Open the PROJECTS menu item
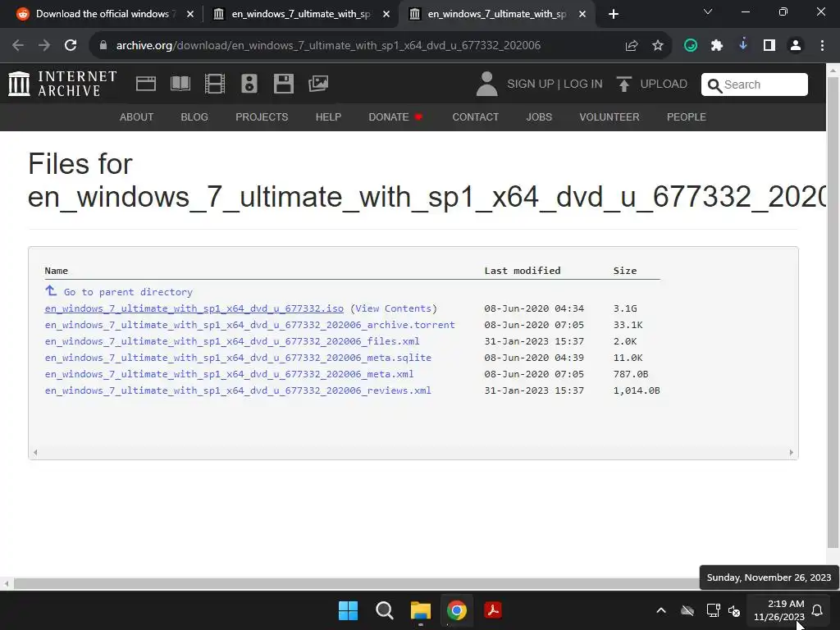 pos(262,116)
